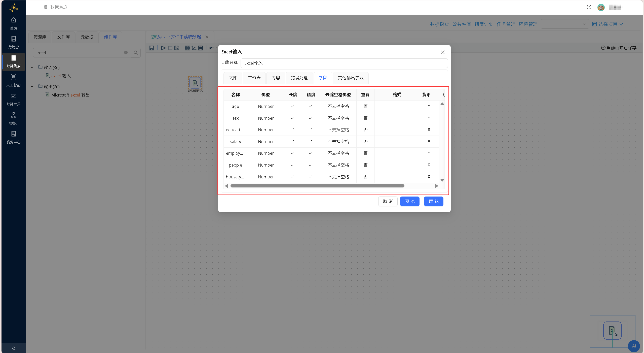Close the Excel输入 dialog
644x353 pixels.
443,52
